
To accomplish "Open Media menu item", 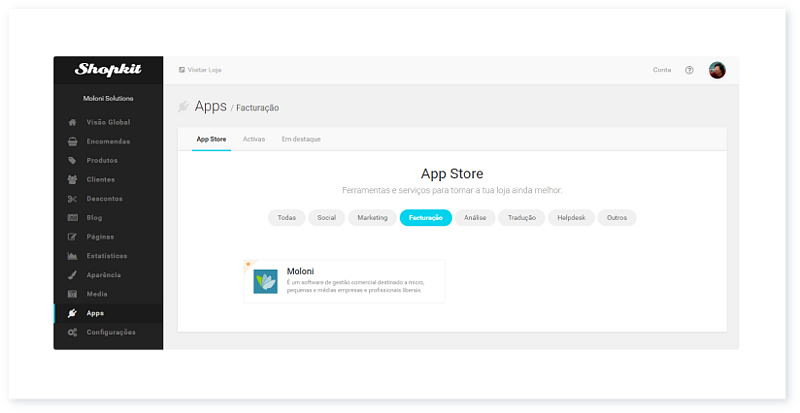I will [x=97, y=294].
